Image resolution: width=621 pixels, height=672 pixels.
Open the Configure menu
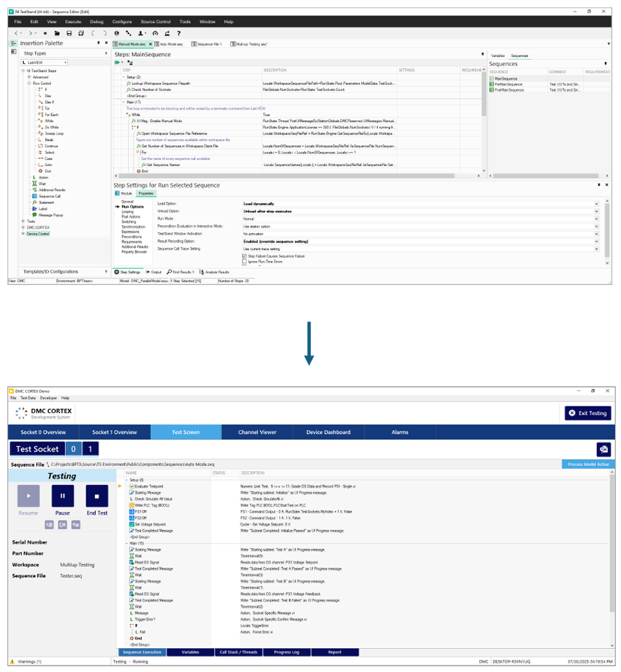pos(122,22)
